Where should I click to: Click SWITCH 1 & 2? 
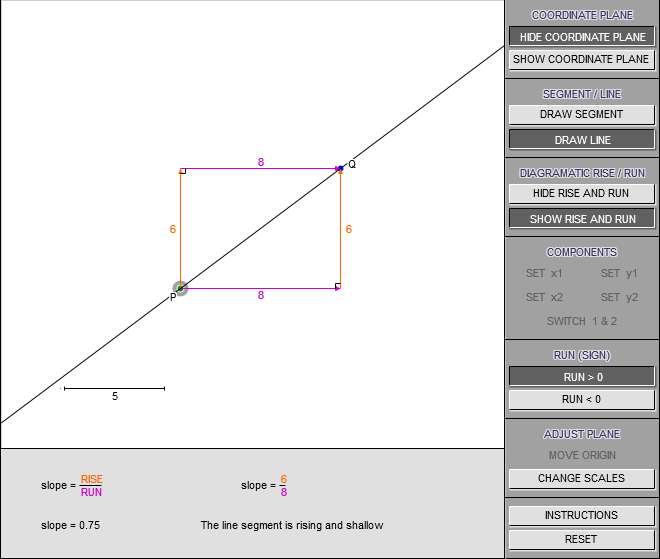click(582, 321)
